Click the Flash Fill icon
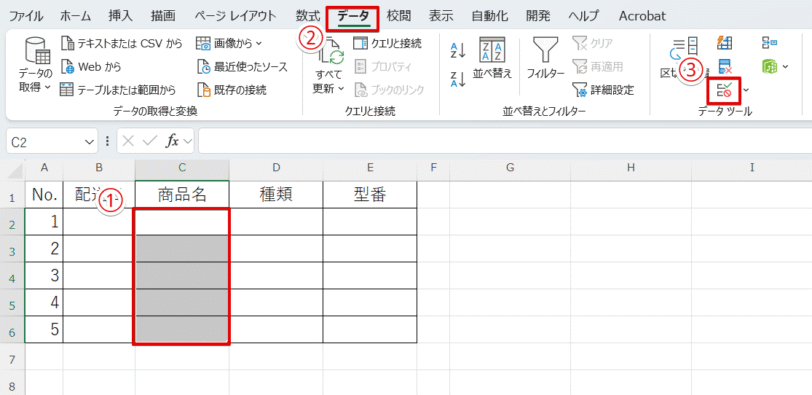Image resolution: width=812 pixels, height=395 pixels. click(x=724, y=43)
